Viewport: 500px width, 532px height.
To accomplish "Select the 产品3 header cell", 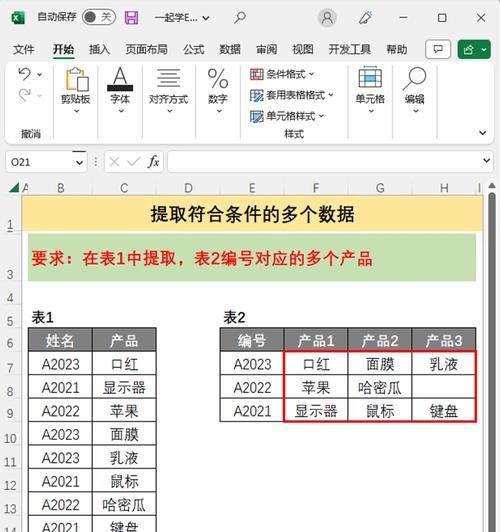I will pyautogui.click(x=444, y=340).
